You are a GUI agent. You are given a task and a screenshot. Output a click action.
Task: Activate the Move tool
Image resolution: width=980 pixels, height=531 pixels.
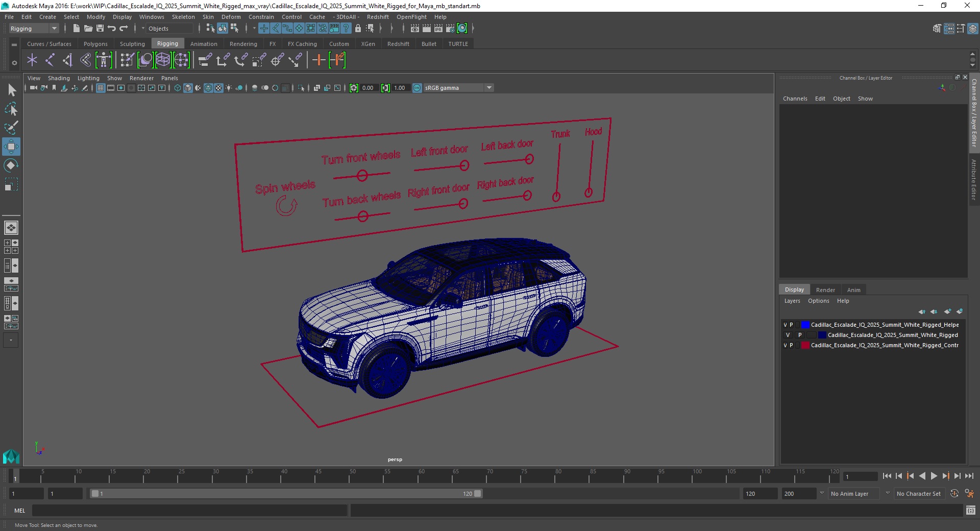[11, 147]
